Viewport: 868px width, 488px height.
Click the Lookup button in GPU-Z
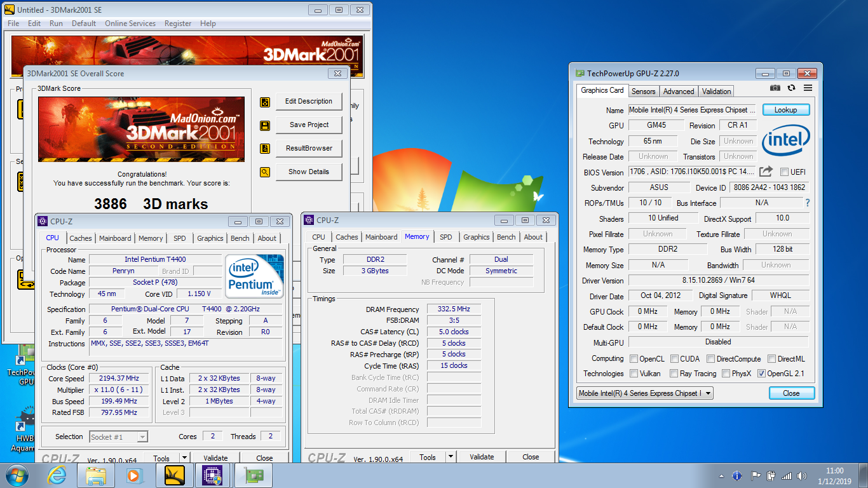click(785, 110)
